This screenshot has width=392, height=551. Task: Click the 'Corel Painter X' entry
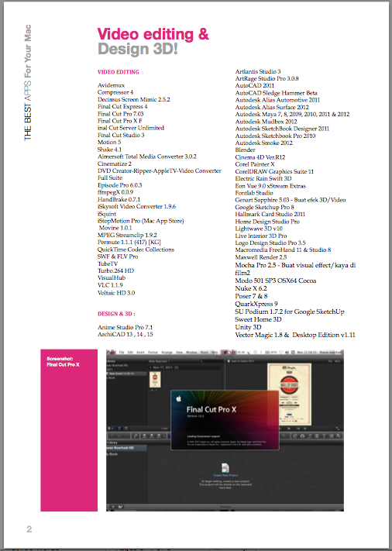tap(255, 164)
